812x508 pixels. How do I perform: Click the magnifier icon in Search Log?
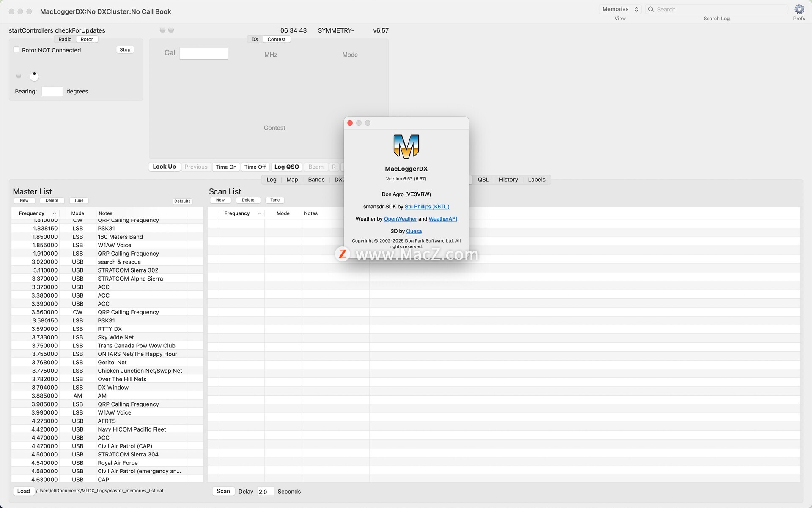pos(651,9)
